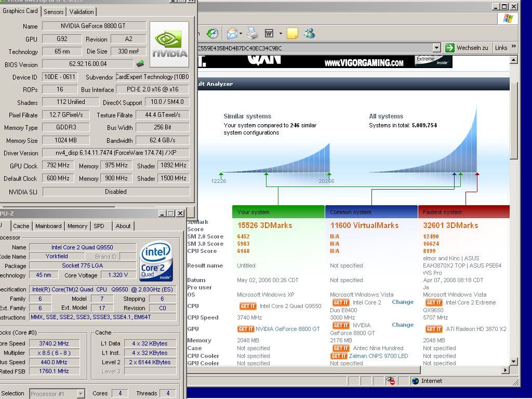
Task: Click the Specification field Q9550 @ 2.83GHz (ES)
Action: (x=103, y=289)
